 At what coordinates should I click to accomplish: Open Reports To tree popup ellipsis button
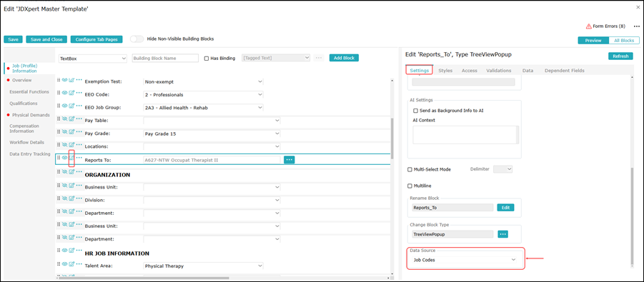289,160
